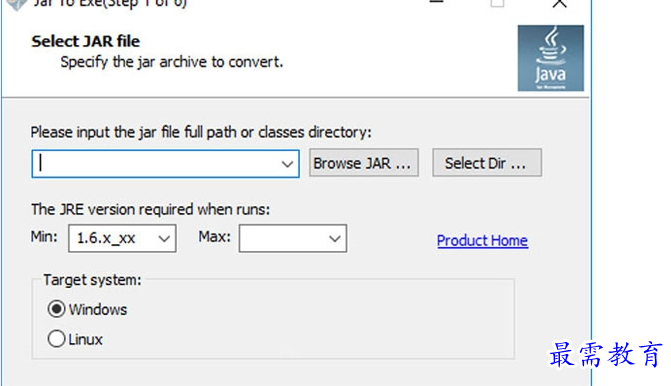The image size is (671, 386).
Task: Maximize the Jar To Exe window
Action: point(497,3)
